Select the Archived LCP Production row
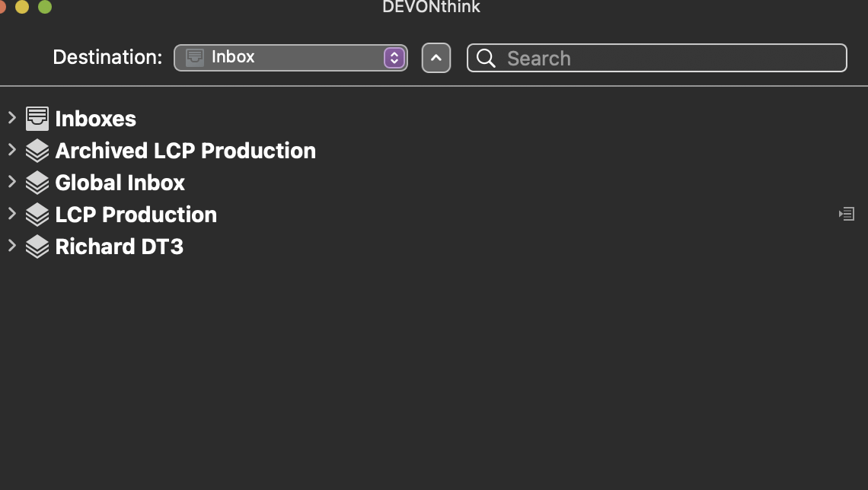 [x=186, y=151]
